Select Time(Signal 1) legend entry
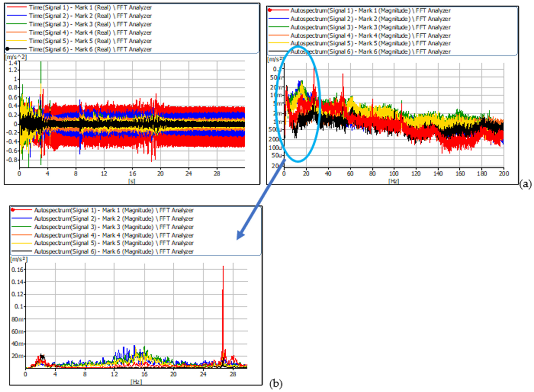The width and height of the screenshot is (534, 392). coord(90,7)
